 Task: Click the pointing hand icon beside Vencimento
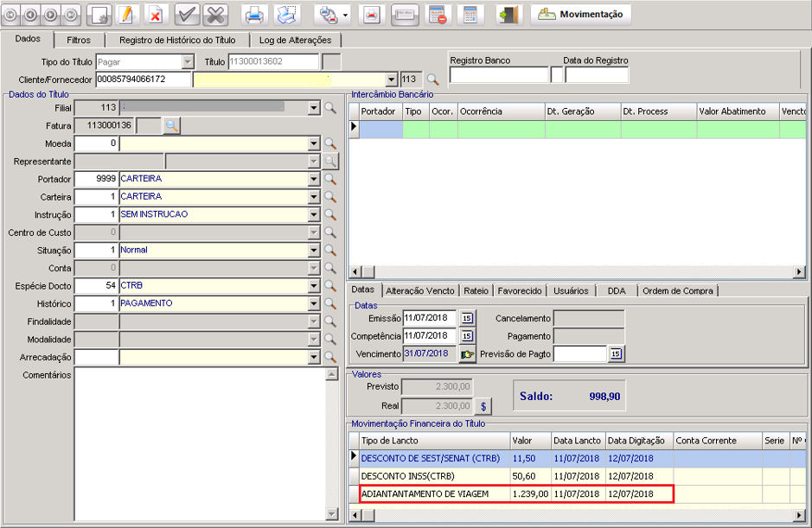(467, 353)
